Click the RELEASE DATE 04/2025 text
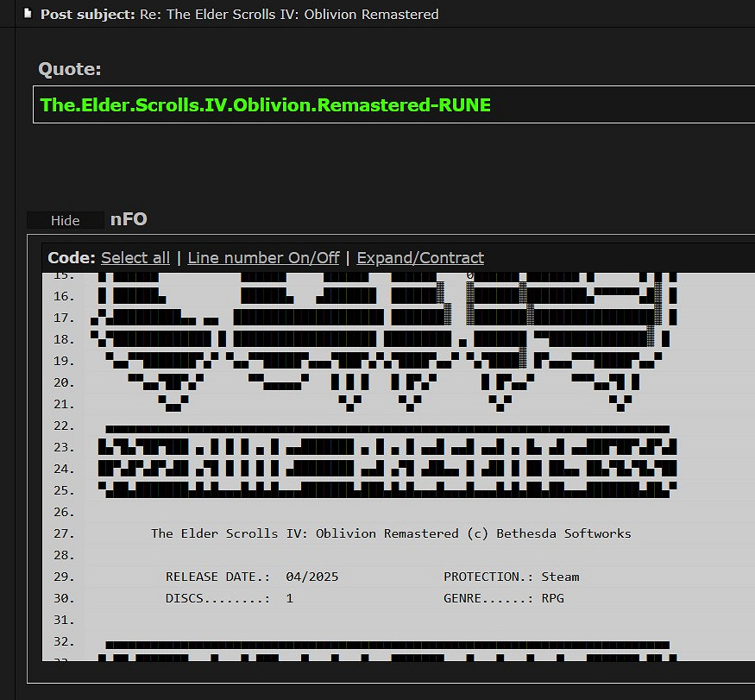This screenshot has width=755, height=700. pyautogui.click(x=252, y=577)
